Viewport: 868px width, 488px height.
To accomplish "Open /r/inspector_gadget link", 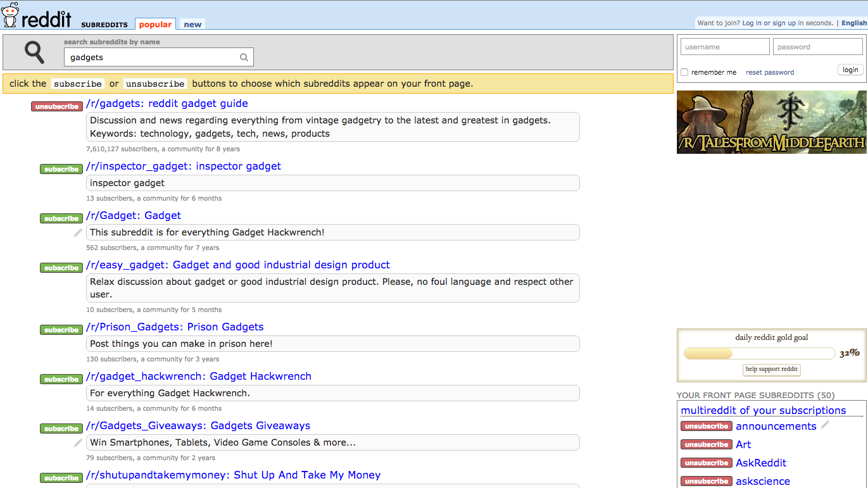I will click(184, 166).
